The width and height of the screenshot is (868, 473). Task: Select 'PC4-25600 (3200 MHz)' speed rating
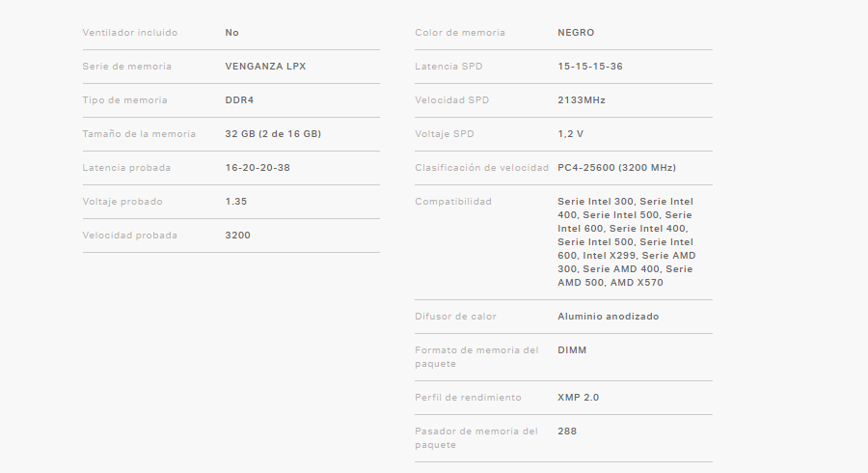tap(616, 168)
